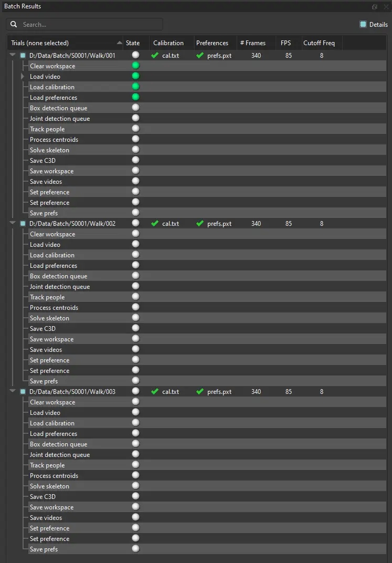Screen dimensions: 392x563
Task: Click prefs.pxt preferences for Walk/001
Action: (x=219, y=55)
